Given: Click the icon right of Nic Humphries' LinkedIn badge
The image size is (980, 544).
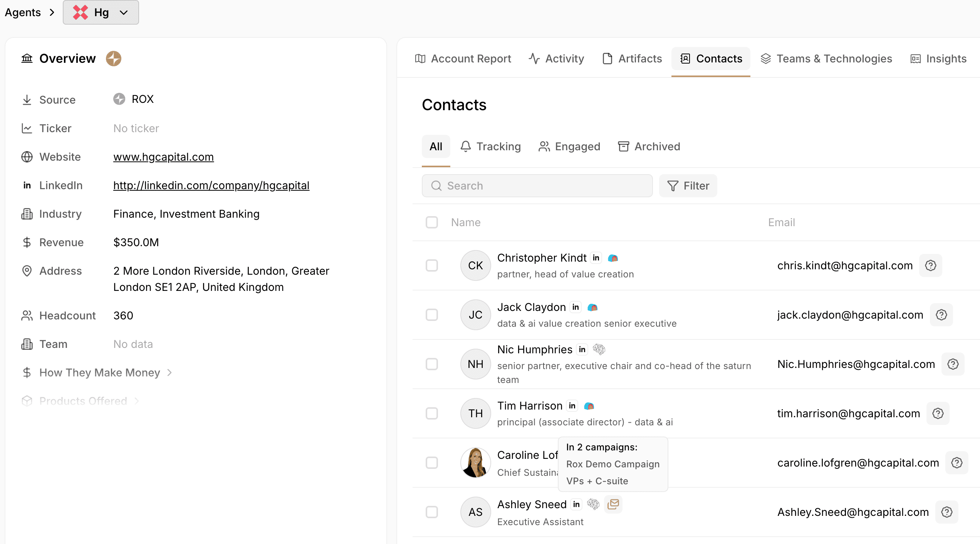Looking at the screenshot, I should click(599, 349).
